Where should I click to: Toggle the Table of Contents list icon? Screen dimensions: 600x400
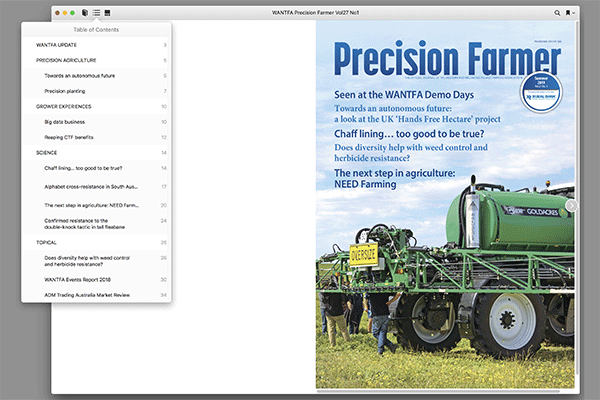point(96,13)
